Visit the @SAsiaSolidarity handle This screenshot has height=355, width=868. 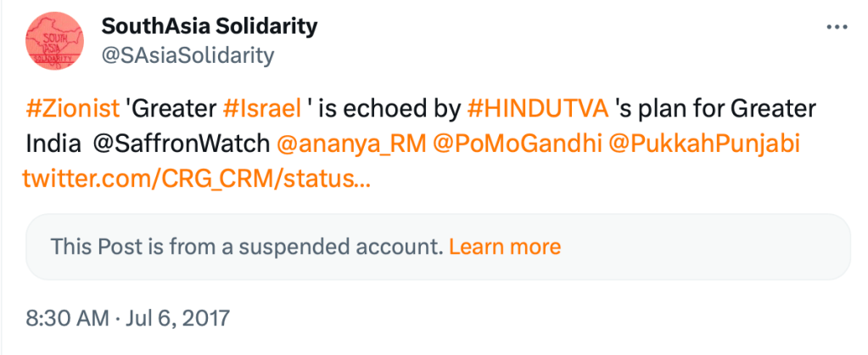point(188,56)
